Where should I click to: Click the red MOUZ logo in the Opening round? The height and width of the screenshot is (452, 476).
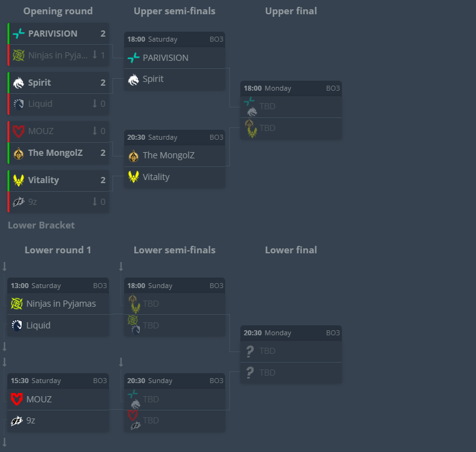coord(18,131)
